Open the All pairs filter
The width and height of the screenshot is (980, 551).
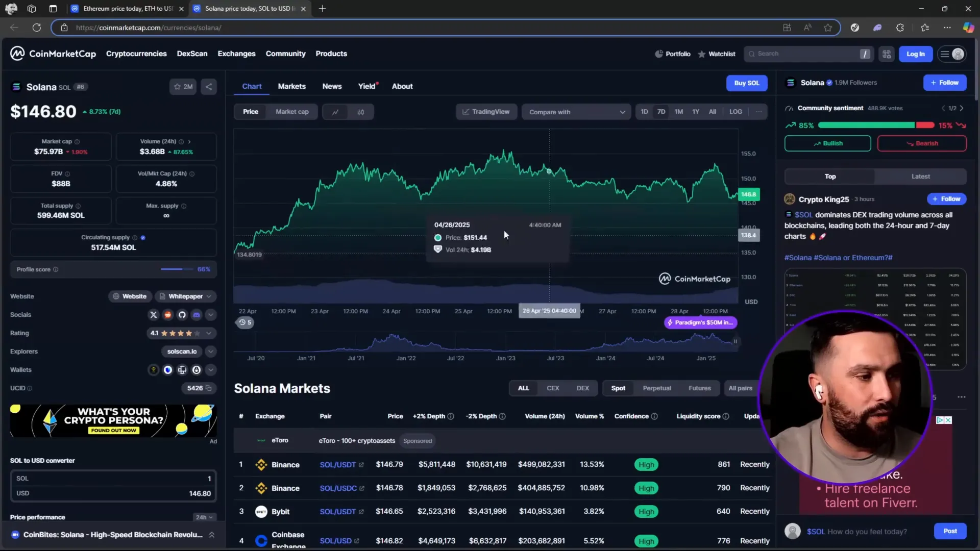click(x=740, y=388)
